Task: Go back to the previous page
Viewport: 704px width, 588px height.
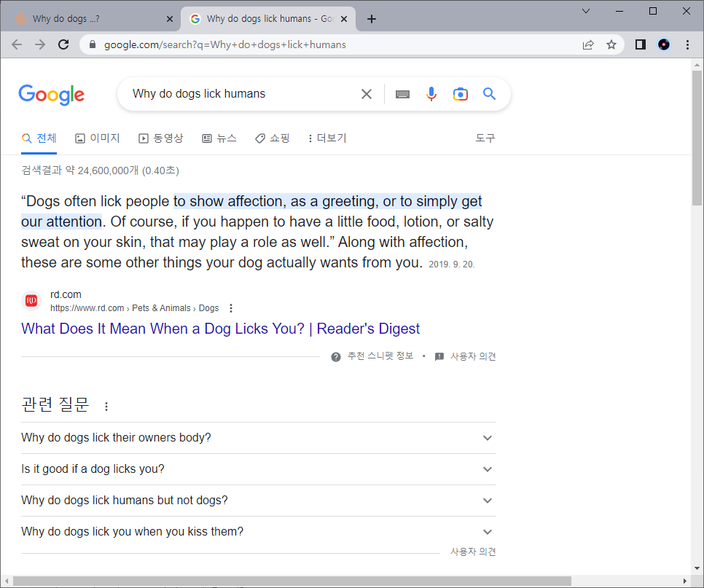Action: [x=17, y=44]
